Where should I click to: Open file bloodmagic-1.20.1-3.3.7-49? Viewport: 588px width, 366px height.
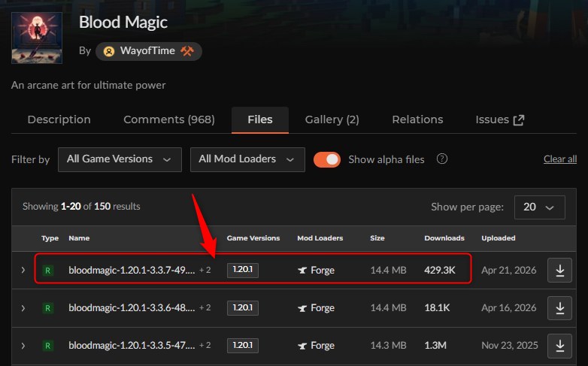coord(132,270)
